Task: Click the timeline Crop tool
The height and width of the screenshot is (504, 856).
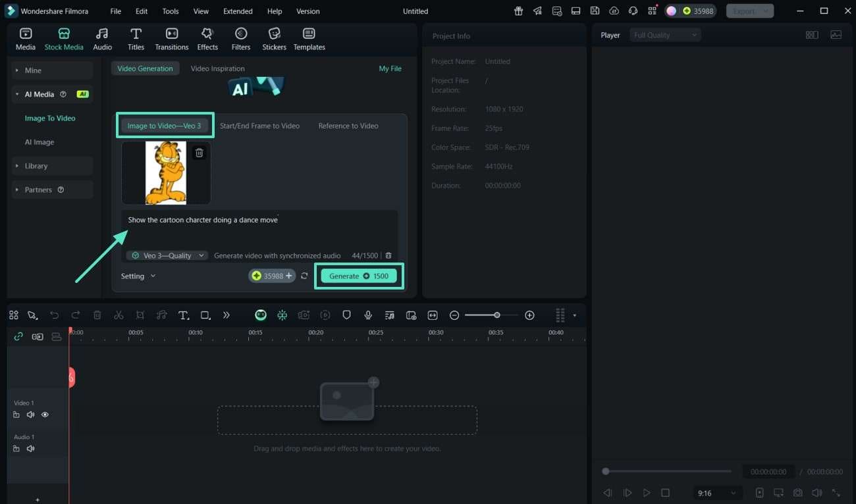Action: [140, 315]
